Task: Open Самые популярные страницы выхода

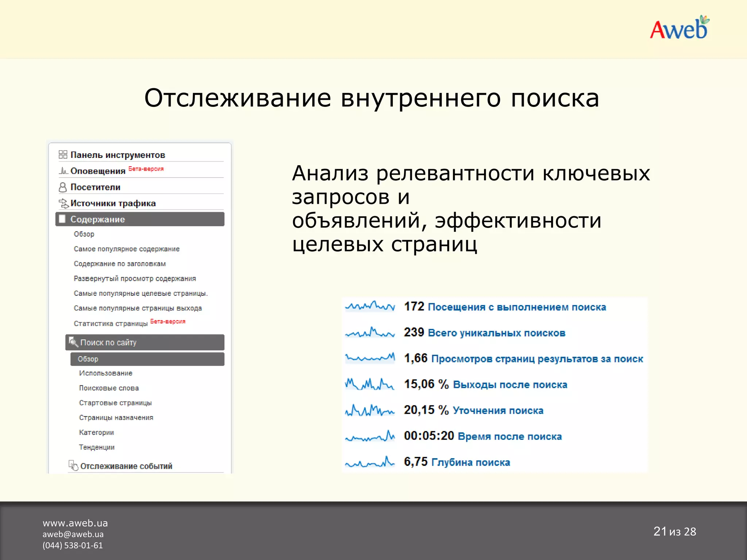Action: [138, 308]
